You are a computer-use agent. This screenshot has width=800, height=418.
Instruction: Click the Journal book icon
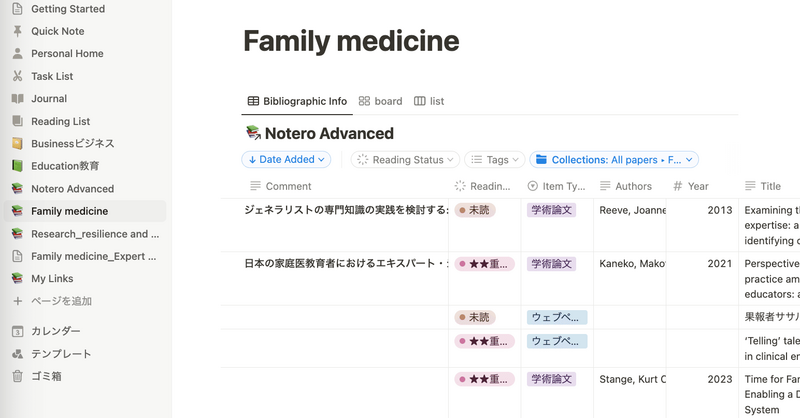[x=17, y=99]
